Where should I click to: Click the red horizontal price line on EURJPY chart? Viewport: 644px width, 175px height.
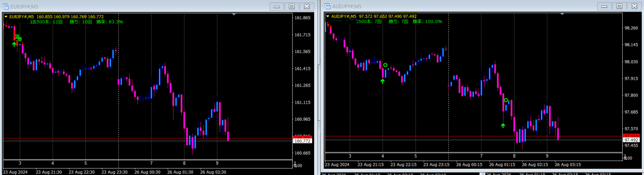click(x=147, y=138)
